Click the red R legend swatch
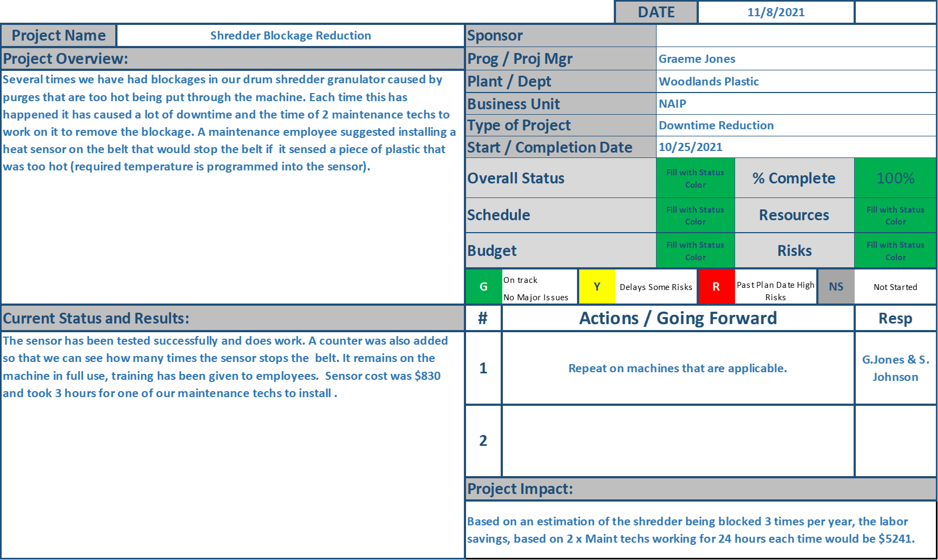938x560 pixels. point(716,287)
